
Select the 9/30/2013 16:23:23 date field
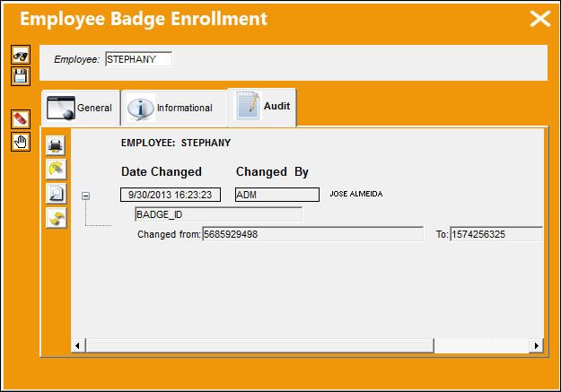coord(171,195)
